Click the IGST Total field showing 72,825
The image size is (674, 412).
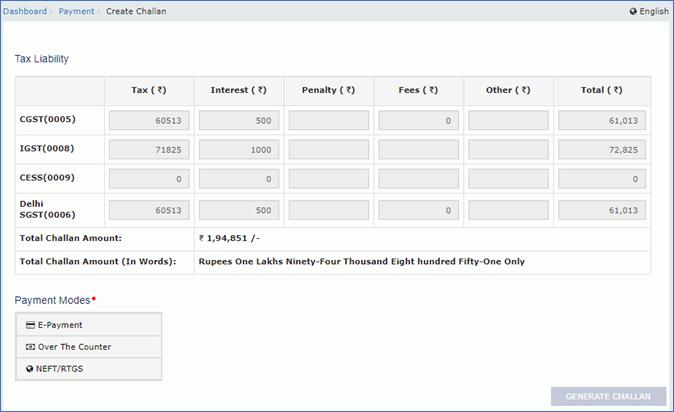[x=602, y=150]
